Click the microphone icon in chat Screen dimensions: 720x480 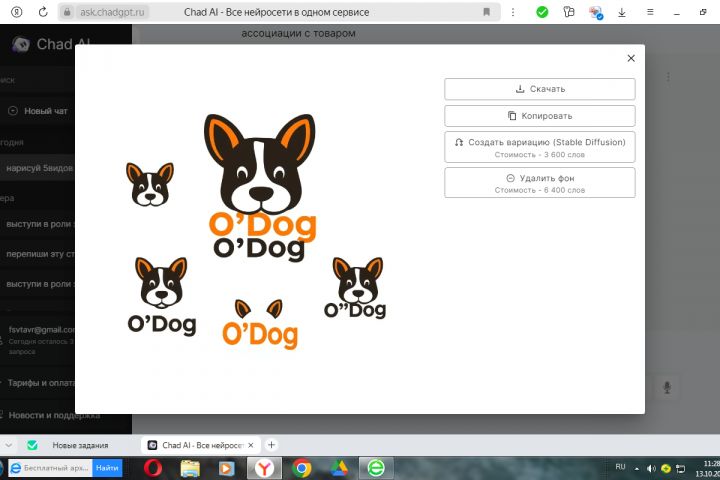[667, 387]
